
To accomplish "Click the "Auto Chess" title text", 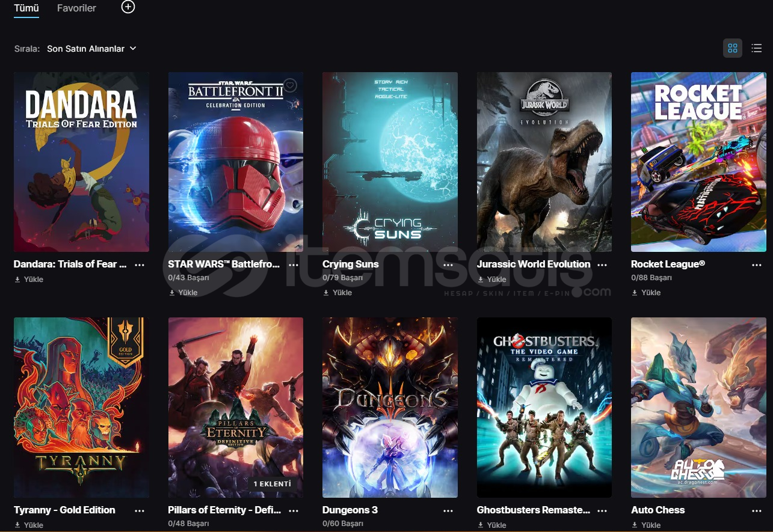I will pyautogui.click(x=658, y=510).
